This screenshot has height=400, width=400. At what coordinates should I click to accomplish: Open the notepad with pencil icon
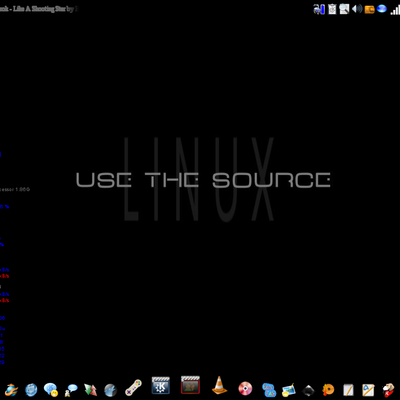coord(348,389)
